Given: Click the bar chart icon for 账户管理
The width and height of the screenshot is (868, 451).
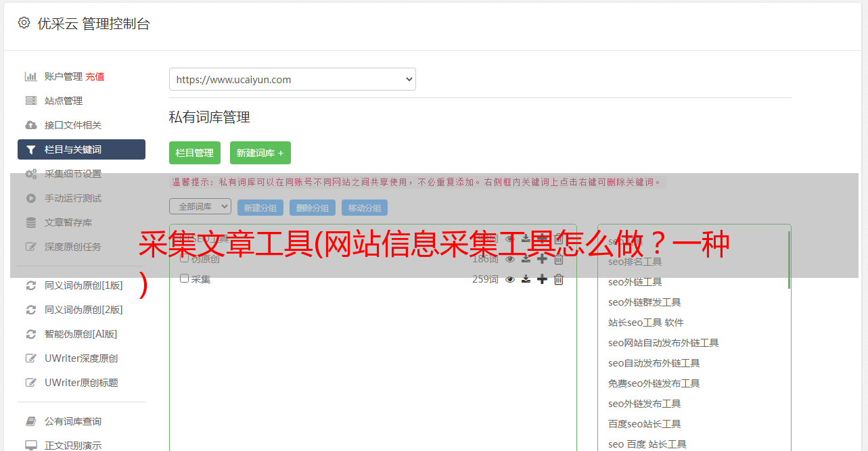Looking at the screenshot, I should click(30, 76).
